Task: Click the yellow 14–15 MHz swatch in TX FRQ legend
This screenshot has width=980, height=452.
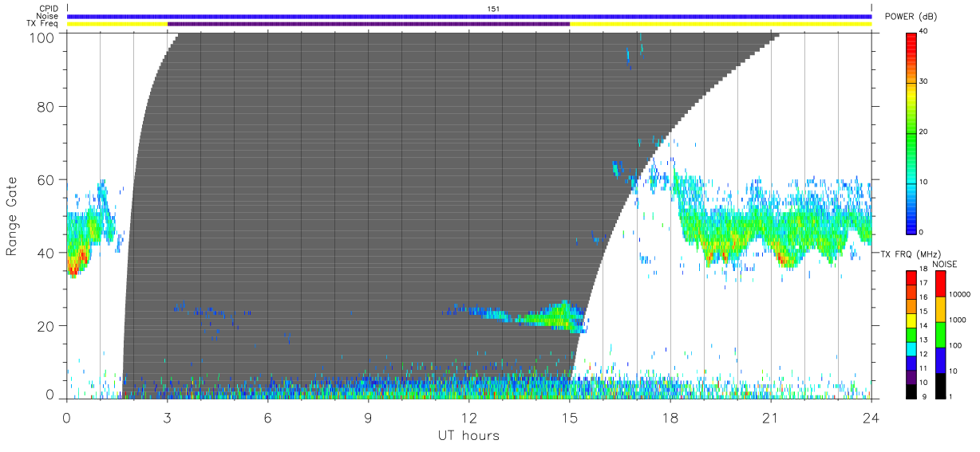Action: pos(911,320)
